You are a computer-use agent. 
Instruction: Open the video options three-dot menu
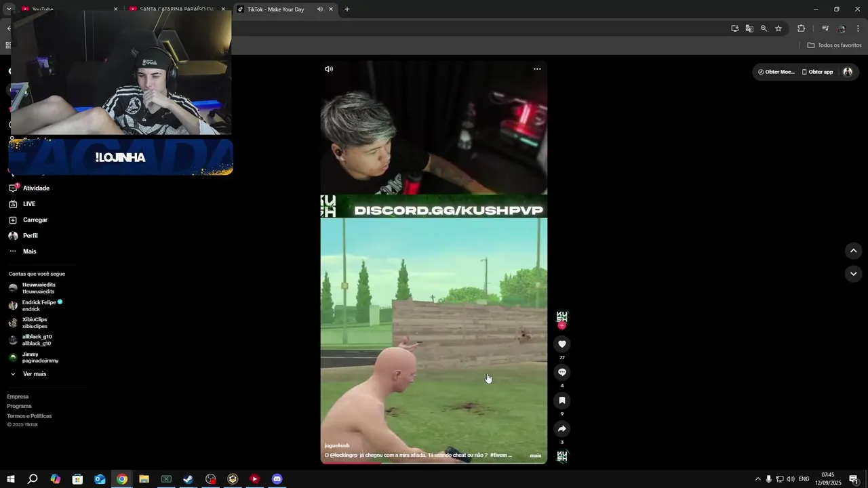point(537,69)
